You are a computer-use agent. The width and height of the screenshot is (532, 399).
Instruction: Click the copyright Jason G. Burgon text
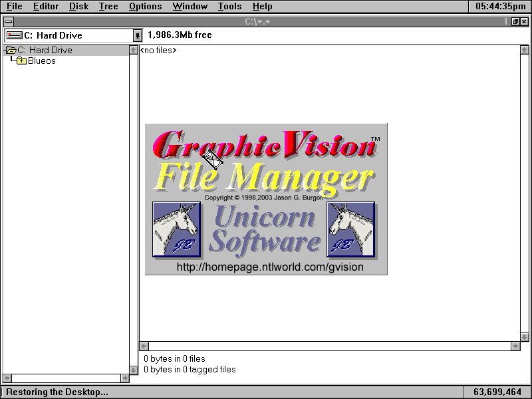264,198
